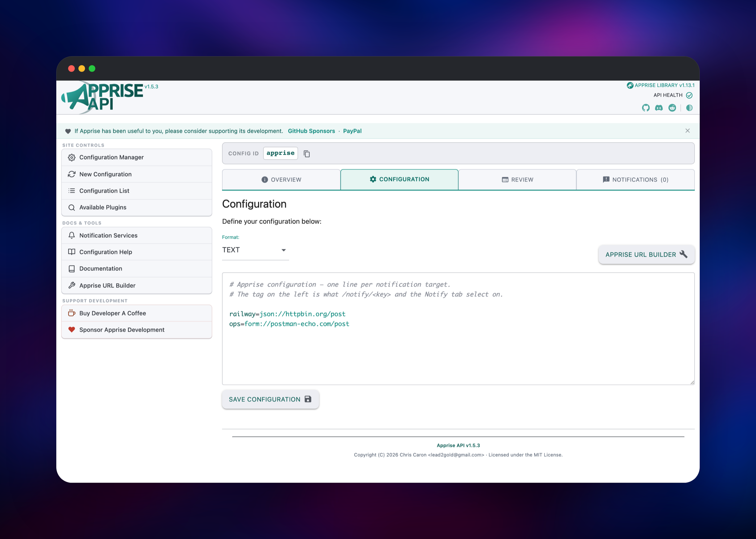Switch to the Notifications (0) tab
This screenshot has width=756, height=539.
tap(636, 180)
